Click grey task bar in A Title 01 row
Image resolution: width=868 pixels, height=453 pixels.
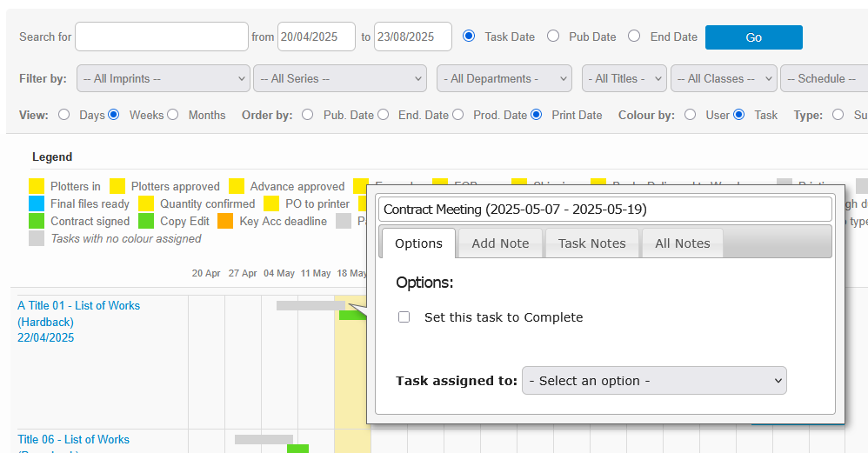310,305
